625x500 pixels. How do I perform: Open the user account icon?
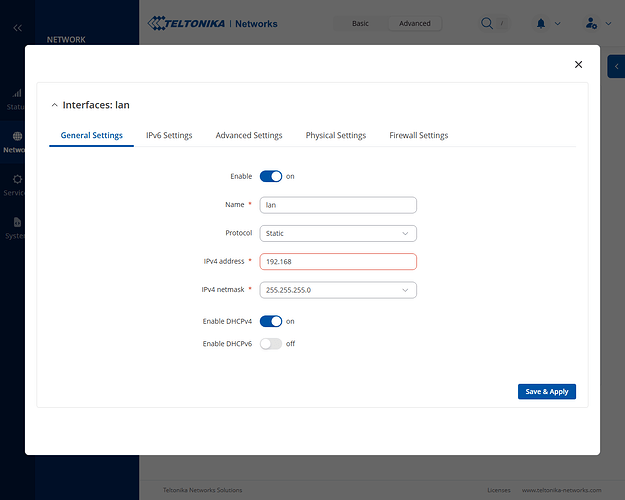tap(591, 24)
